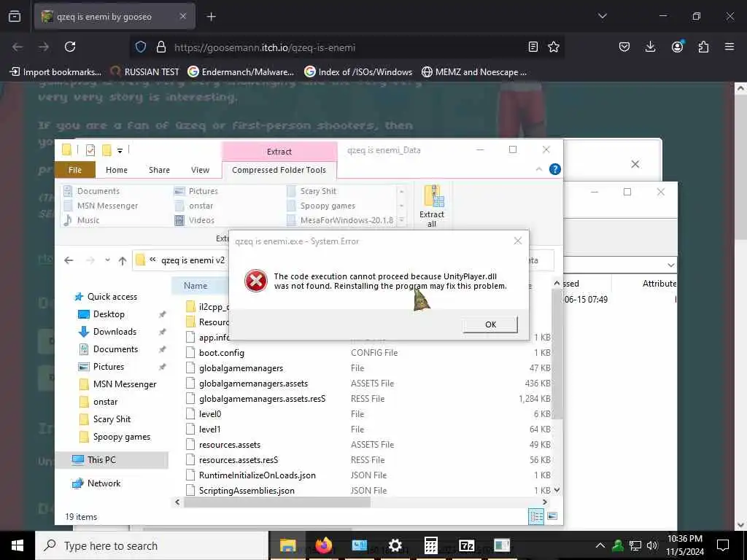The image size is (747, 560).
Task: Expand breadcrumb chevron before qzeq is enemi v2
Action: [x=152, y=260]
